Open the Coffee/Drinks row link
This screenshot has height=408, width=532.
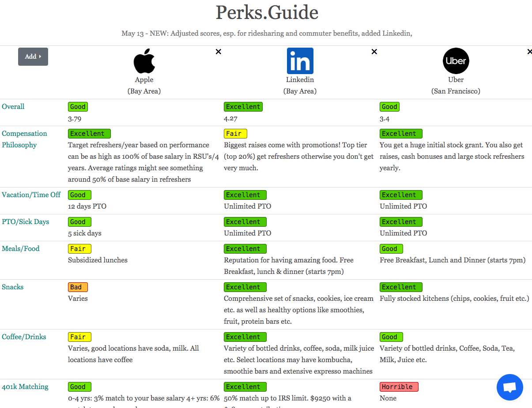coord(24,337)
